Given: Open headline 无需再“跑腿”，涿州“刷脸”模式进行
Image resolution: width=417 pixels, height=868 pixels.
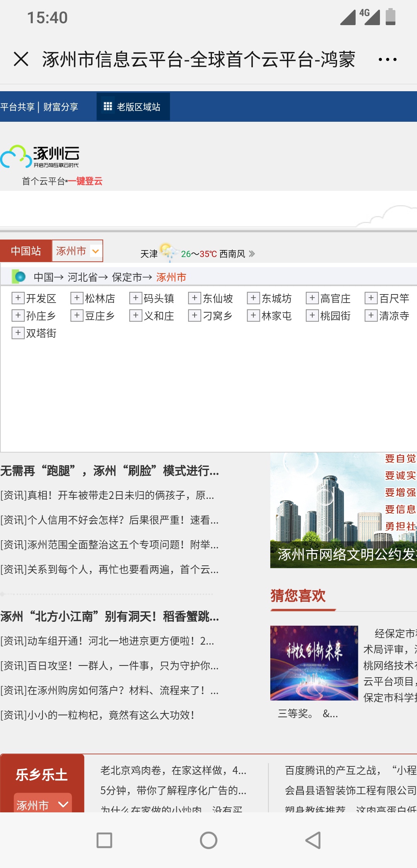Looking at the screenshot, I should 110,471.
